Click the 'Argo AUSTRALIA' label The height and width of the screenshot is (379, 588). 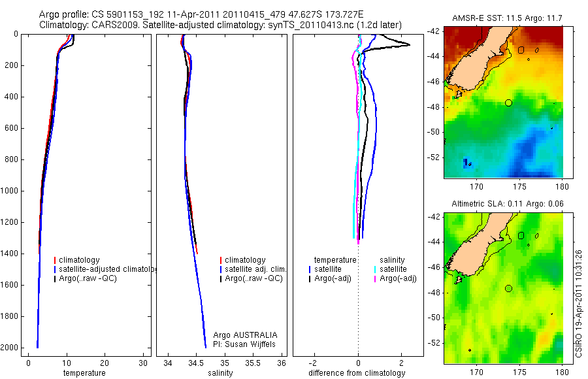click(245, 335)
